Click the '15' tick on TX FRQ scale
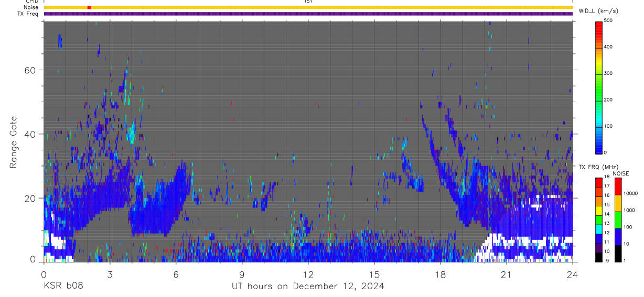Viewport: 644px width, 297px height. pyautogui.click(x=606, y=205)
